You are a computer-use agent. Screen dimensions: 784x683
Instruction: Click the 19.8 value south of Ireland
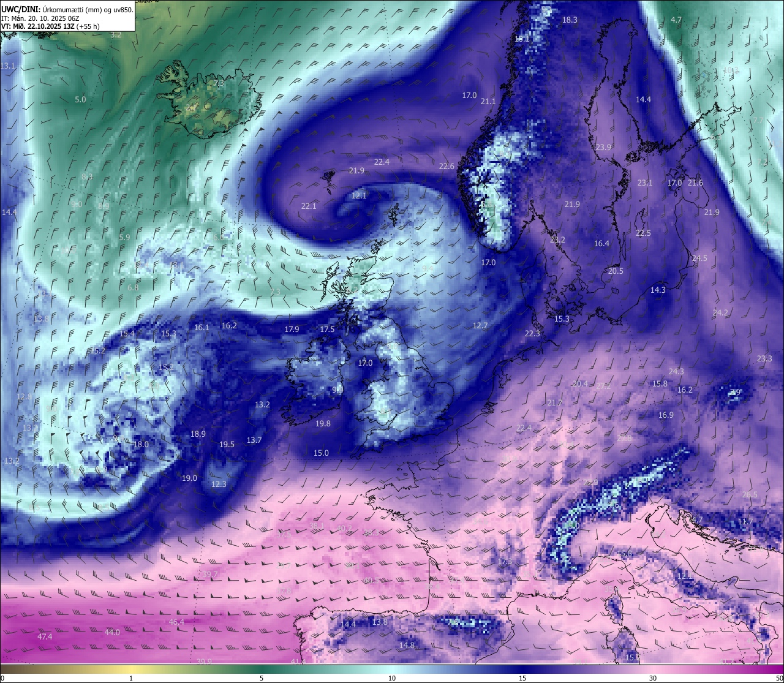[x=323, y=424]
